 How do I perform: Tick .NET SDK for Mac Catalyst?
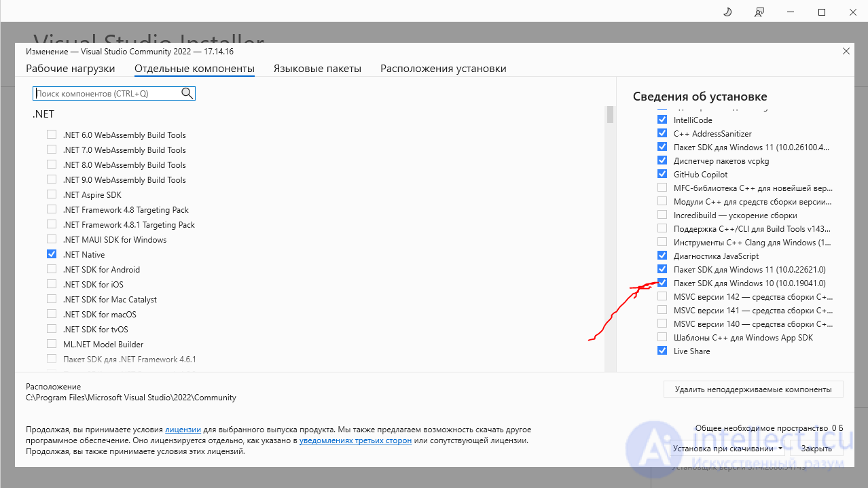tap(52, 299)
